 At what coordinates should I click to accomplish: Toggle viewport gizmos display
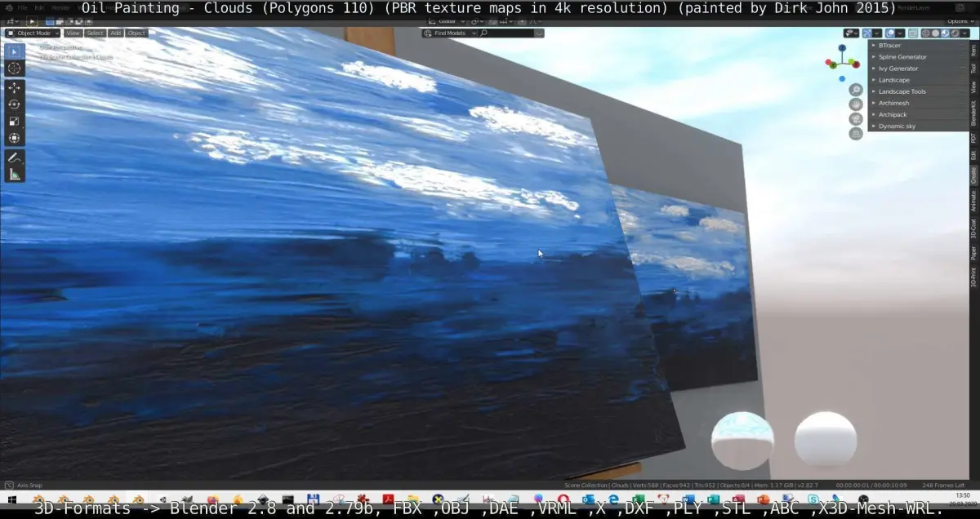(x=867, y=33)
